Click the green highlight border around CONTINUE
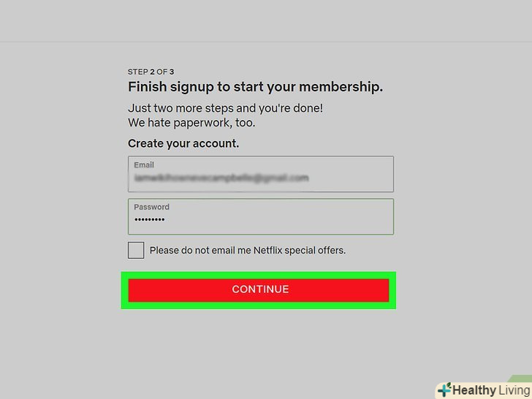 click(259, 275)
